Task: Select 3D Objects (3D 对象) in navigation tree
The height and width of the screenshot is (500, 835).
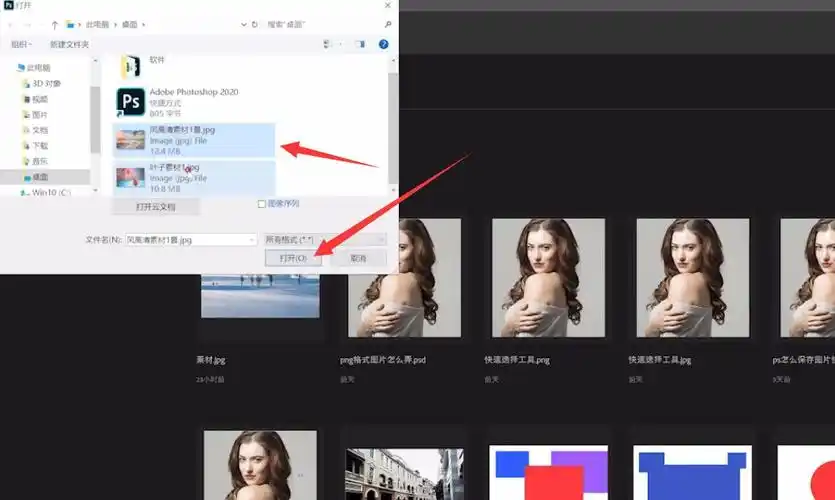Action: (x=46, y=84)
